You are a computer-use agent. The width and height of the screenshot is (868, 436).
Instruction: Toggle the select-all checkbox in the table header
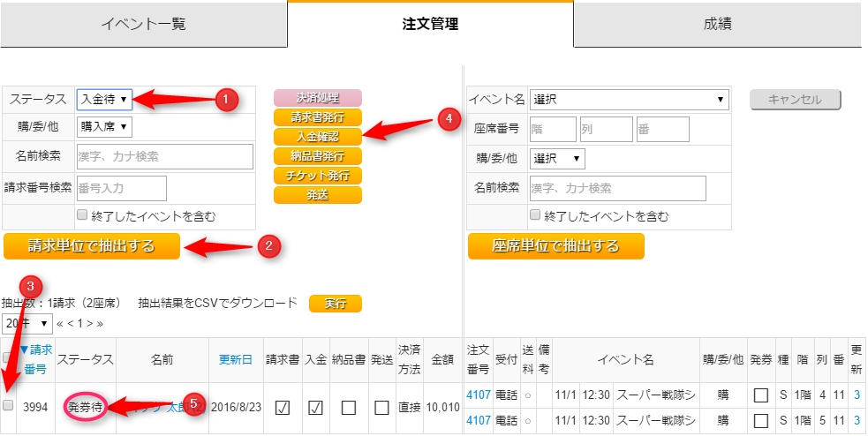pos(8,357)
